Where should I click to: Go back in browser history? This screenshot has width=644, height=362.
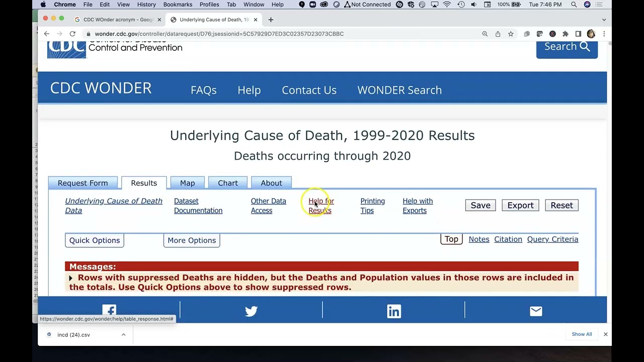pyautogui.click(x=47, y=34)
